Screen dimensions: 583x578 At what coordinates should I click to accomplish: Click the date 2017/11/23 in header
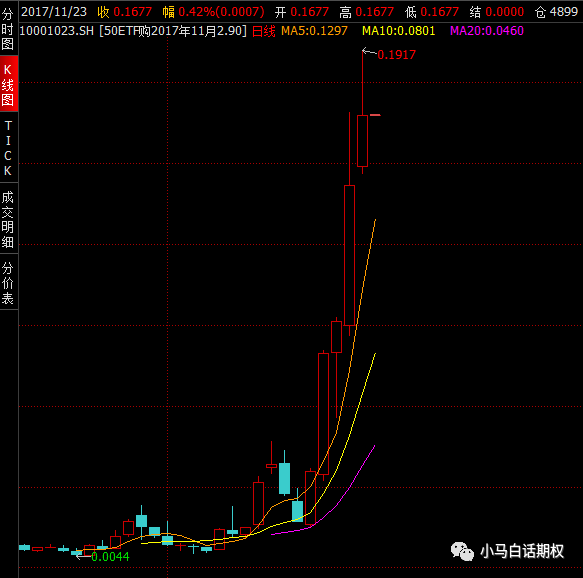[54, 12]
